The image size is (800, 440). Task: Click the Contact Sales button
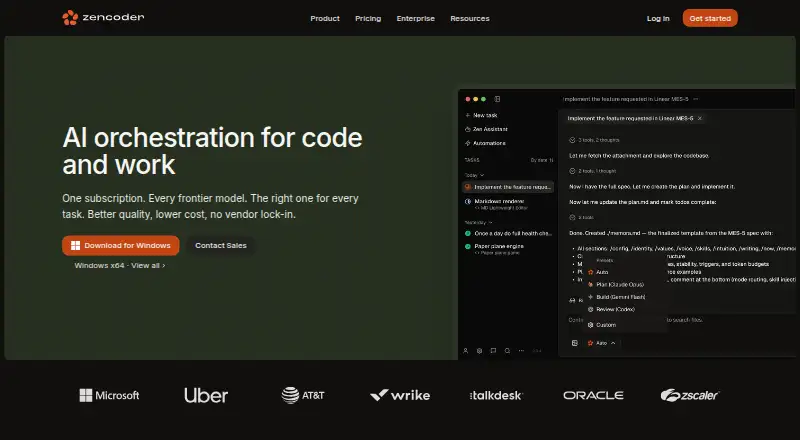pyautogui.click(x=220, y=246)
